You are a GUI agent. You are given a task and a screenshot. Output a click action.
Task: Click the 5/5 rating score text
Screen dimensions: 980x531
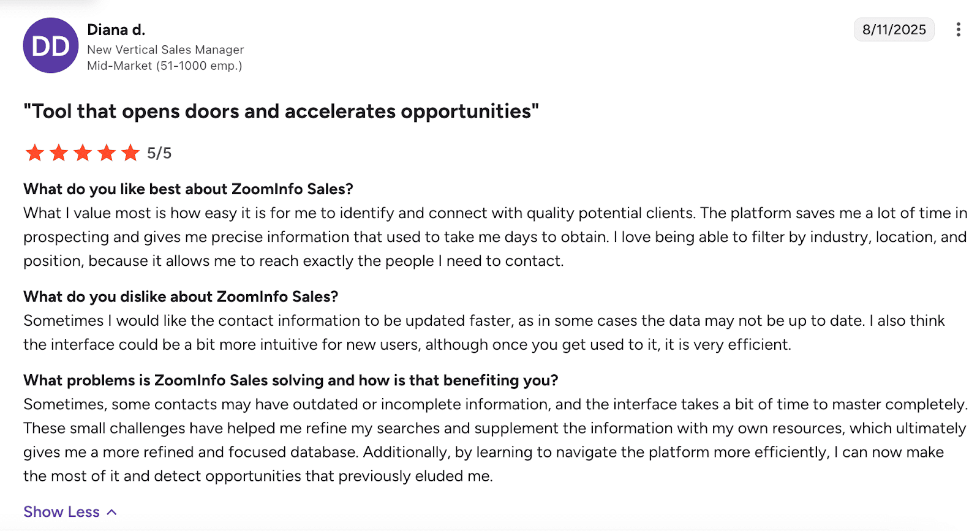click(159, 153)
